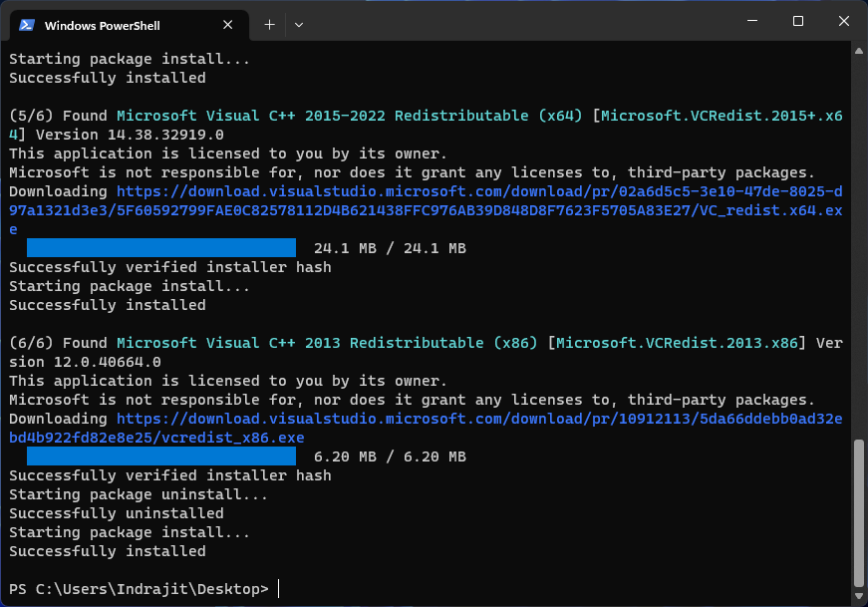Close the Windows PowerShell tab
Image resolution: width=868 pixels, height=607 pixels.
click(228, 25)
